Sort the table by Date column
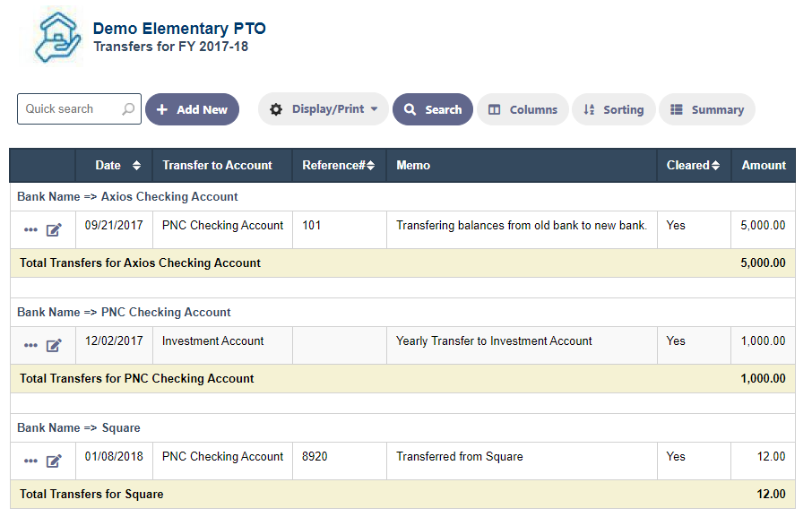This screenshot has width=812, height=517. [x=117, y=165]
